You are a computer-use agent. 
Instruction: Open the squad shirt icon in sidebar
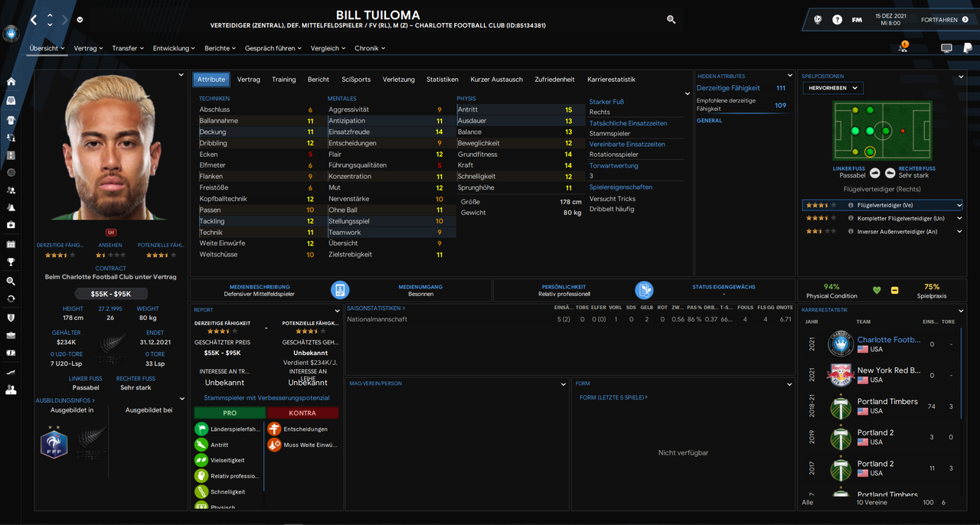pos(11,120)
